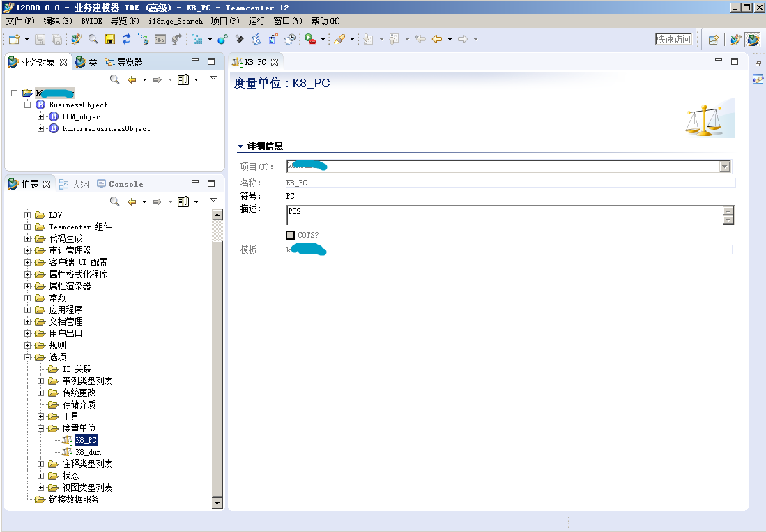
Task: Switch to the 类 tab
Action: click(86, 62)
